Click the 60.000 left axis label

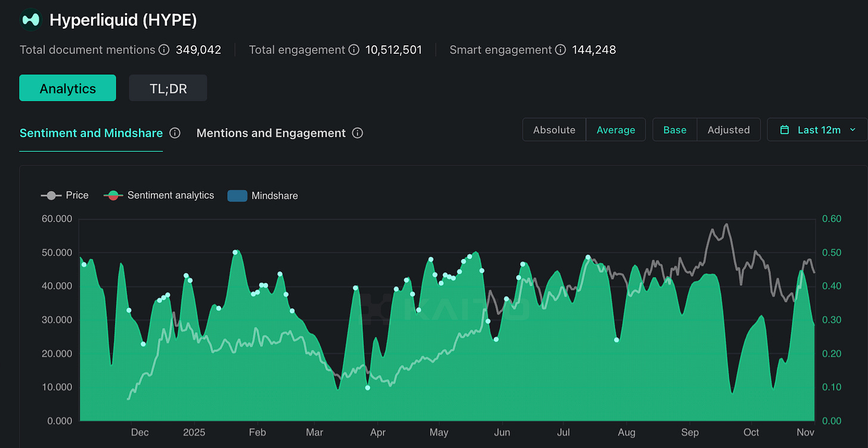click(x=57, y=219)
